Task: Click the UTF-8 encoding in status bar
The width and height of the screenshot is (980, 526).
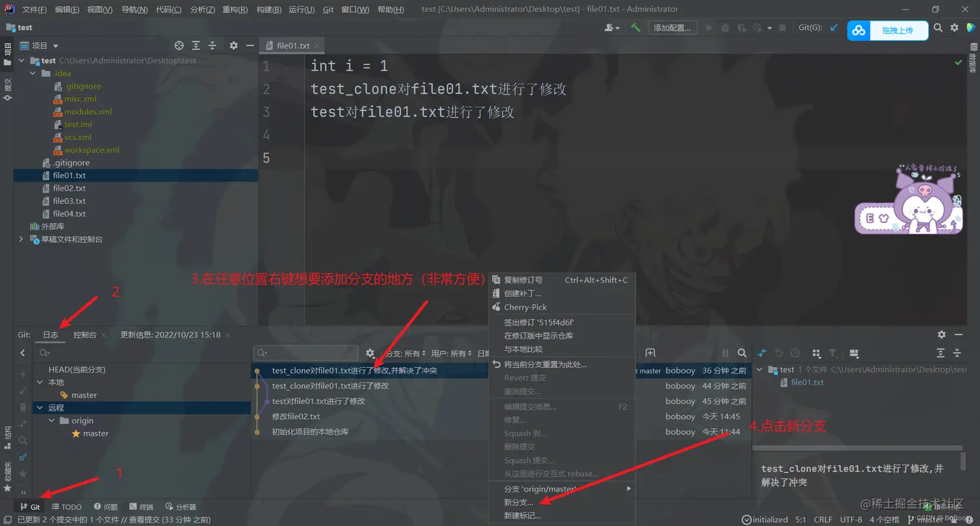Action: tap(851, 520)
